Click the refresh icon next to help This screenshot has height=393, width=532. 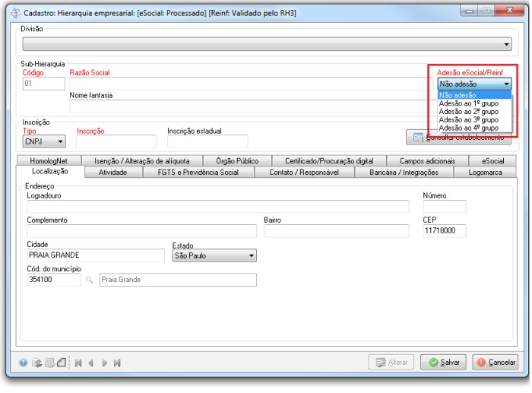[36, 363]
